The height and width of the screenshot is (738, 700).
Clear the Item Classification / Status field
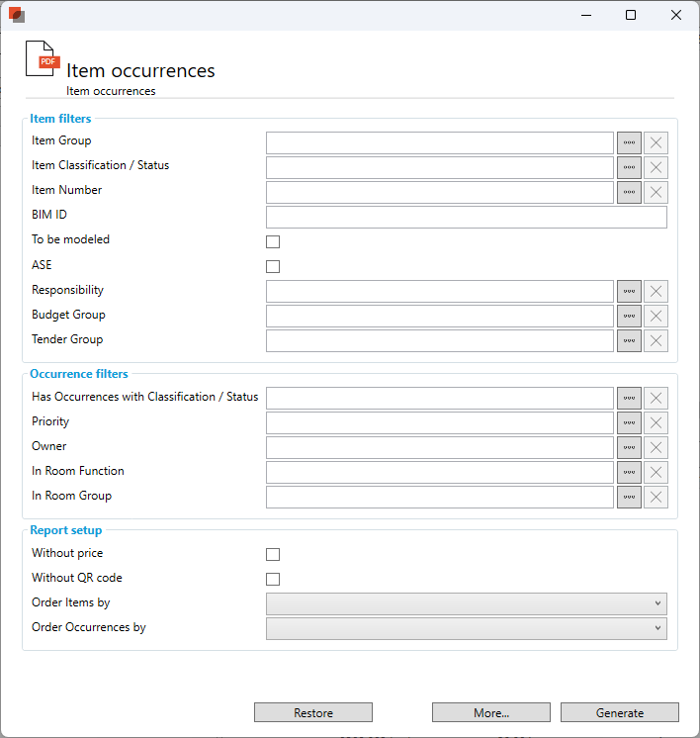point(656,167)
